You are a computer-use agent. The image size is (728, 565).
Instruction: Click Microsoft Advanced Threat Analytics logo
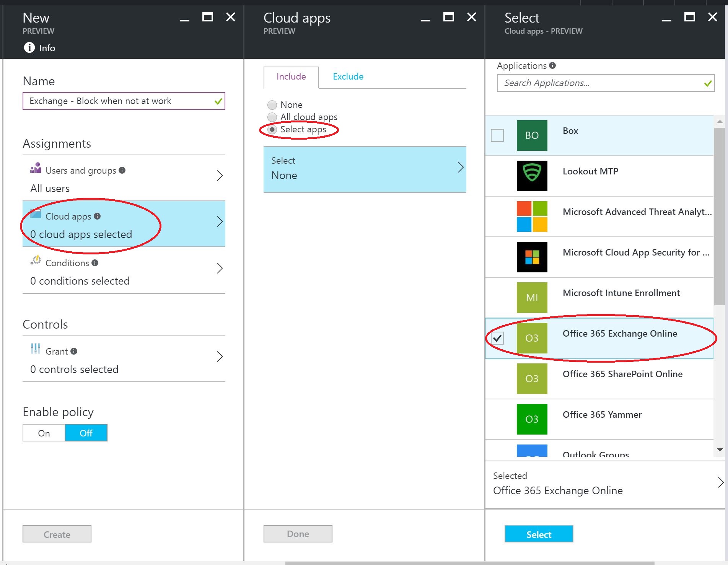[x=532, y=217]
